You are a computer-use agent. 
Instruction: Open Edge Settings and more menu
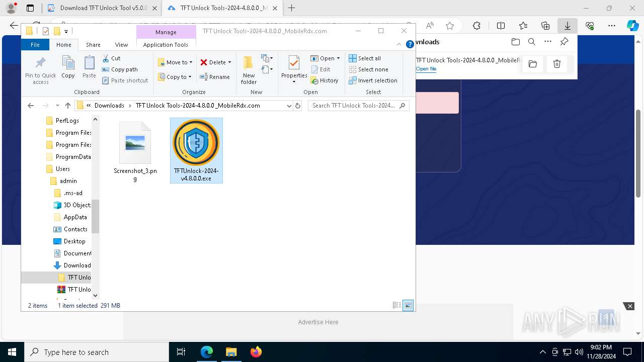611,26
